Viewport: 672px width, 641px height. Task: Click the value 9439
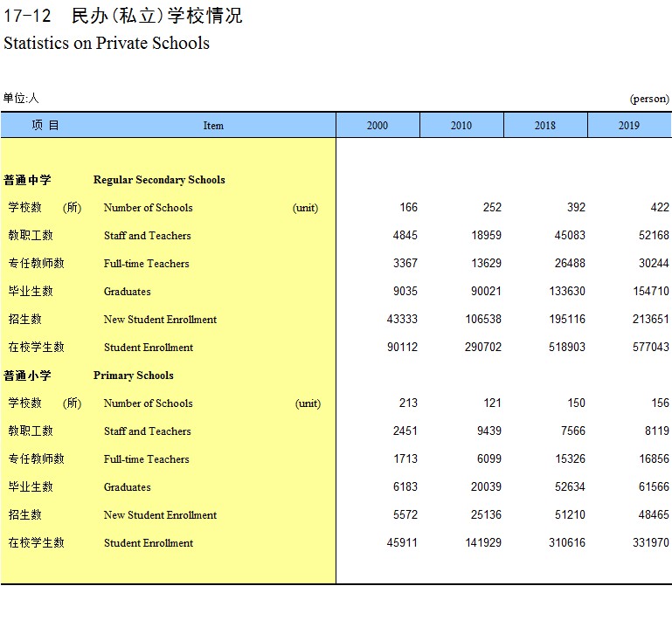click(489, 431)
